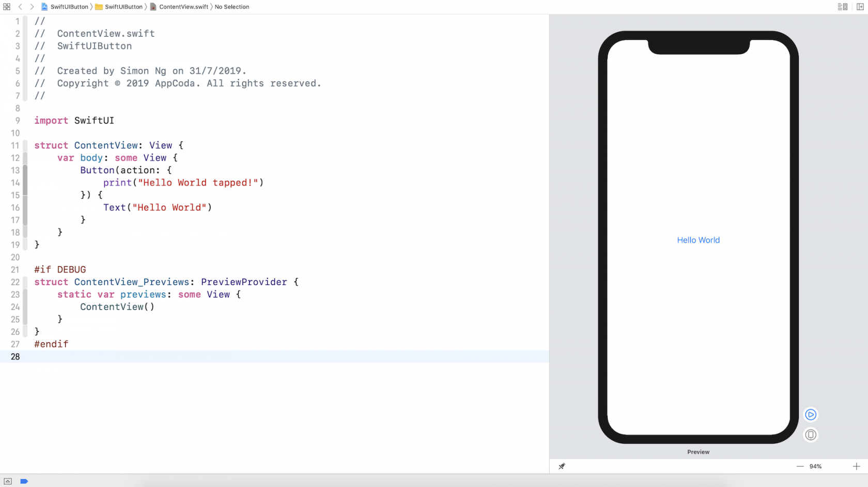868x487 pixels.
Task: Click the Preview label under the simulator
Action: point(698,451)
